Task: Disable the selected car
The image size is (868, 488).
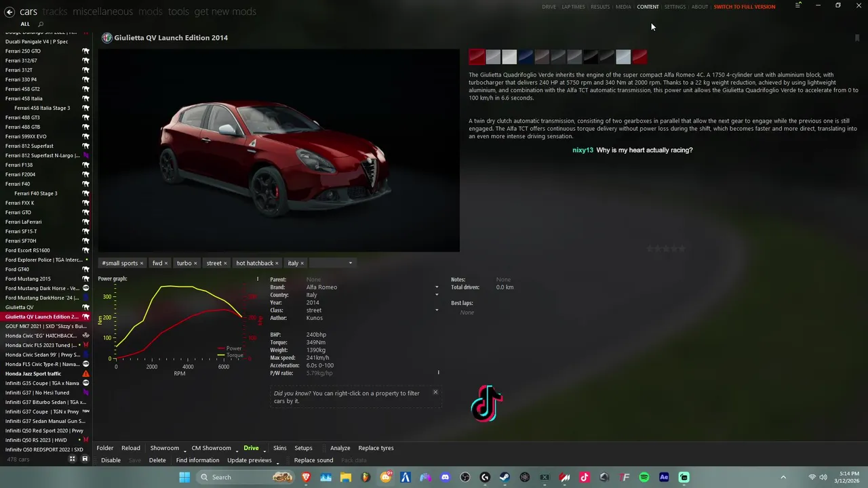Action: click(x=111, y=460)
